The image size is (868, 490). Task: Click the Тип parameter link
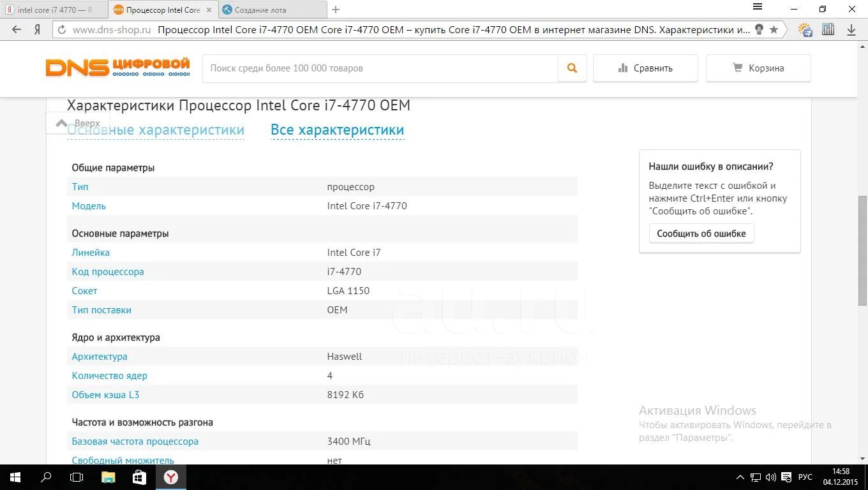pyautogui.click(x=80, y=187)
